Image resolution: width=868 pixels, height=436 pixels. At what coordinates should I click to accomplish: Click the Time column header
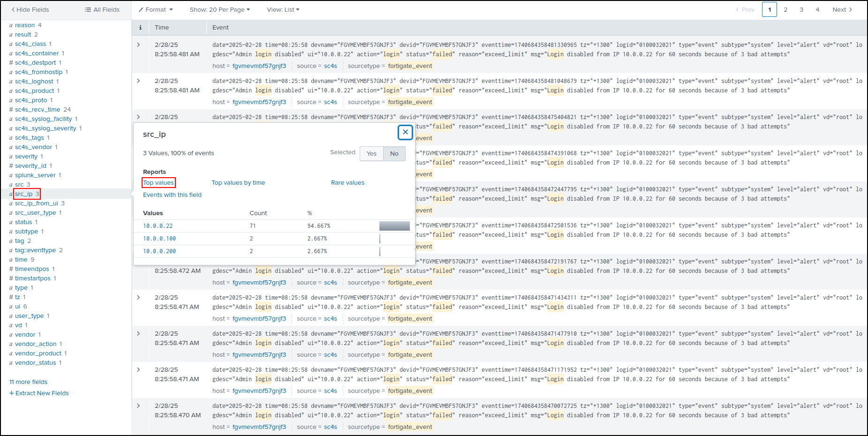click(162, 28)
